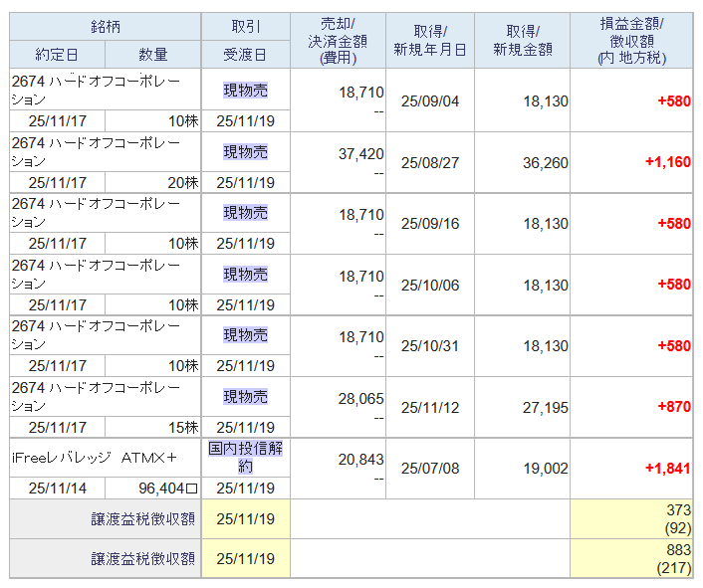Click the 受渡日 sub-header
The width and height of the screenshot is (703, 588).
point(246,55)
